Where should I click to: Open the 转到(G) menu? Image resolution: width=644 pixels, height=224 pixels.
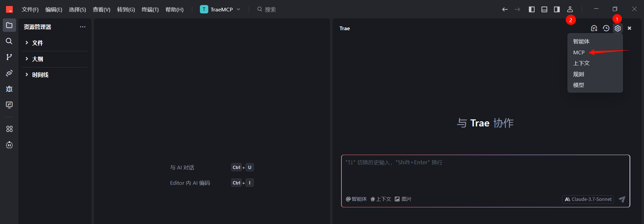coord(126,9)
